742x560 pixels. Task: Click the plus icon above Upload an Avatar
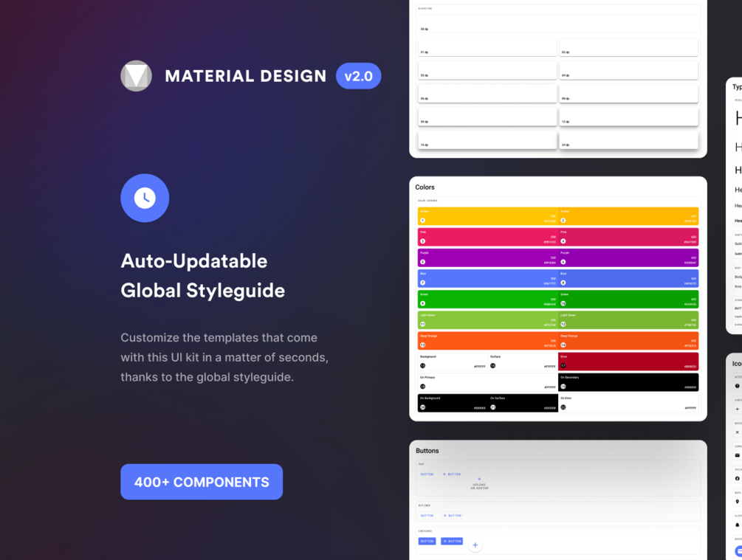[479, 479]
